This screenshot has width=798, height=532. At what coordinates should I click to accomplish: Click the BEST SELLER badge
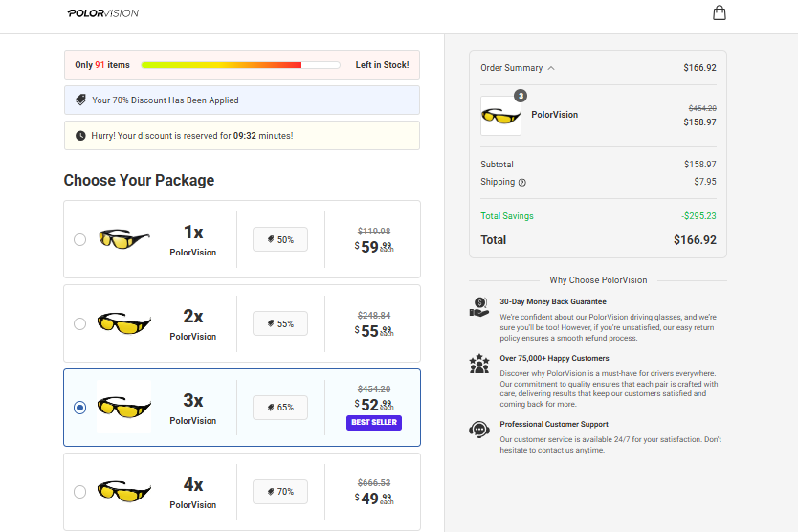point(374,422)
